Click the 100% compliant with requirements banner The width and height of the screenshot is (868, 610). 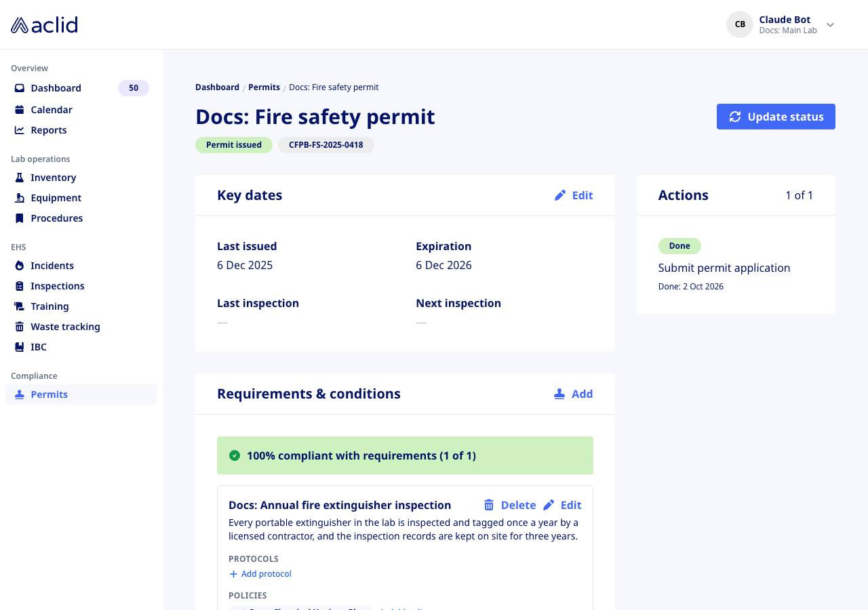pyautogui.click(x=405, y=455)
